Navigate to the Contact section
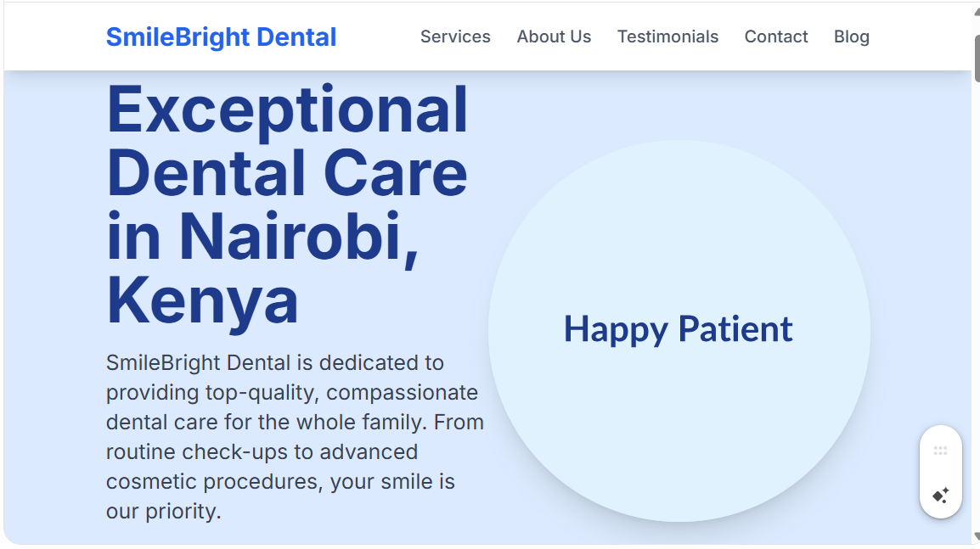The image size is (980, 549). (776, 36)
